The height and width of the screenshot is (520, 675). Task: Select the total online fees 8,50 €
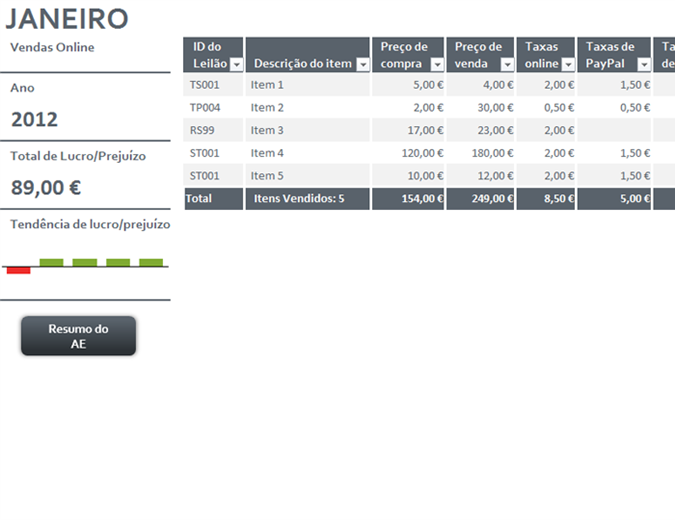point(546,199)
